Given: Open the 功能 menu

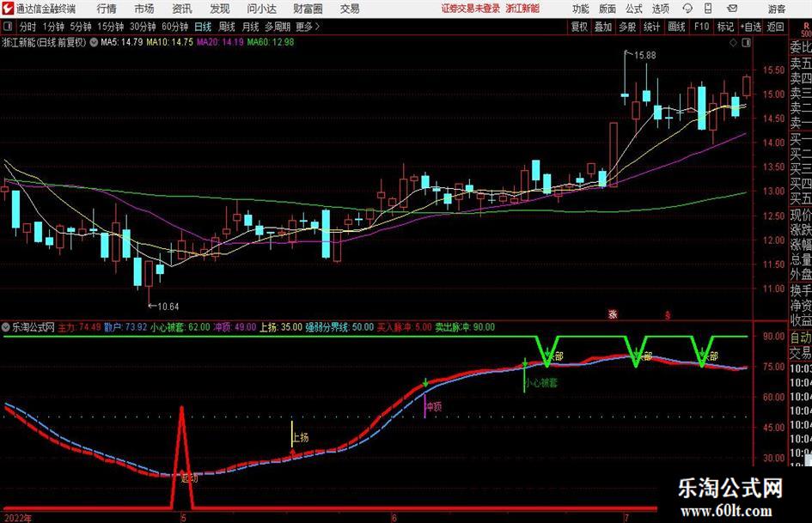Looking at the screenshot, I should click(x=581, y=9).
